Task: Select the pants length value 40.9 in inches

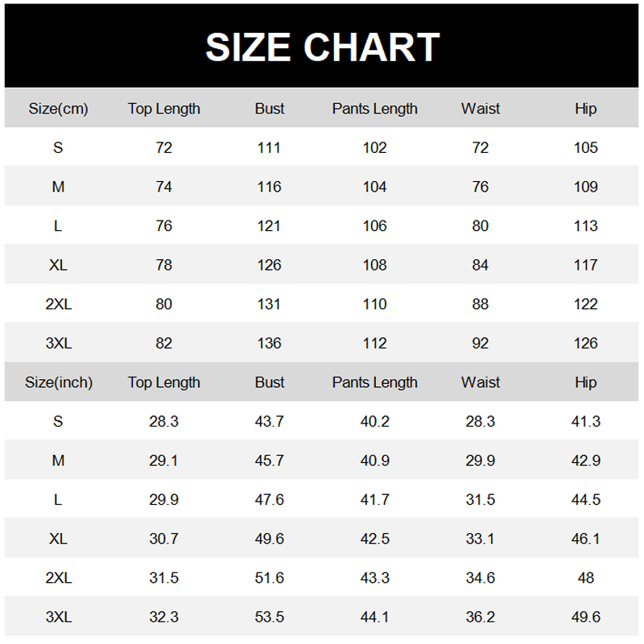Action: [374, 460]
